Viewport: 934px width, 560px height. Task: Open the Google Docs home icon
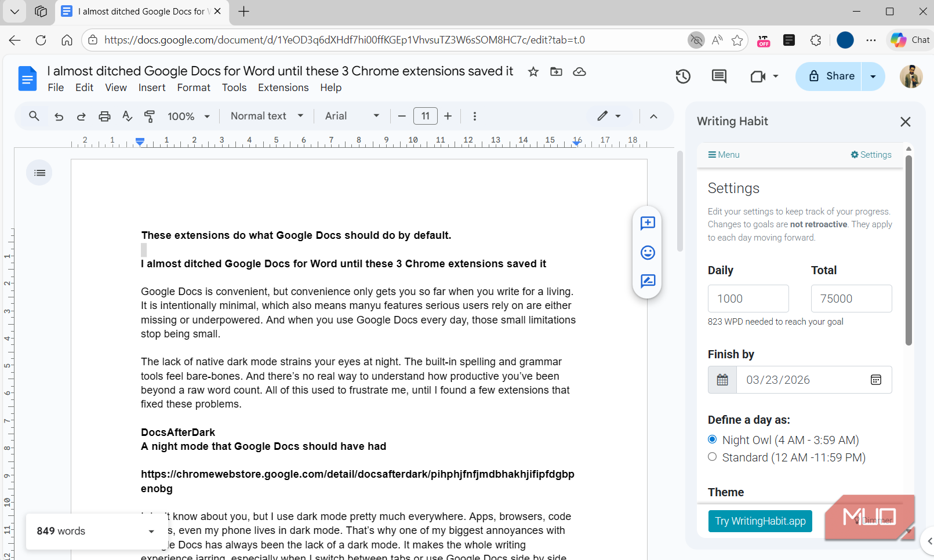click(x=27, y=79)
